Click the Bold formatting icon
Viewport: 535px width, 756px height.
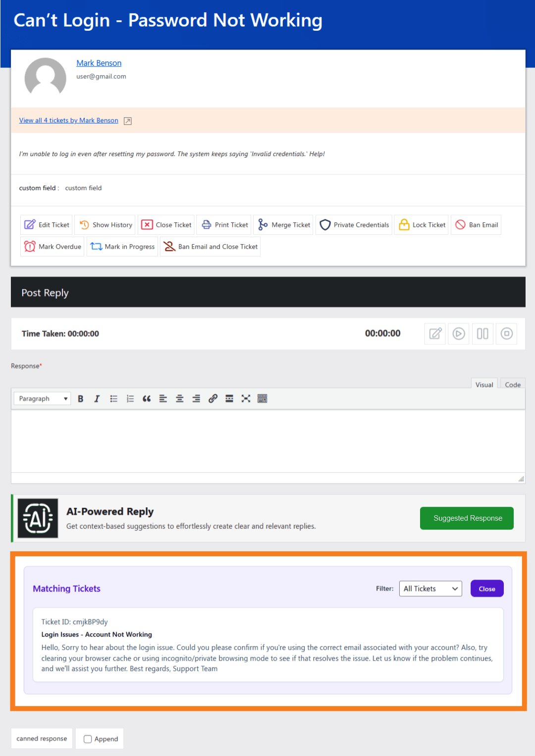click(81, 399)
